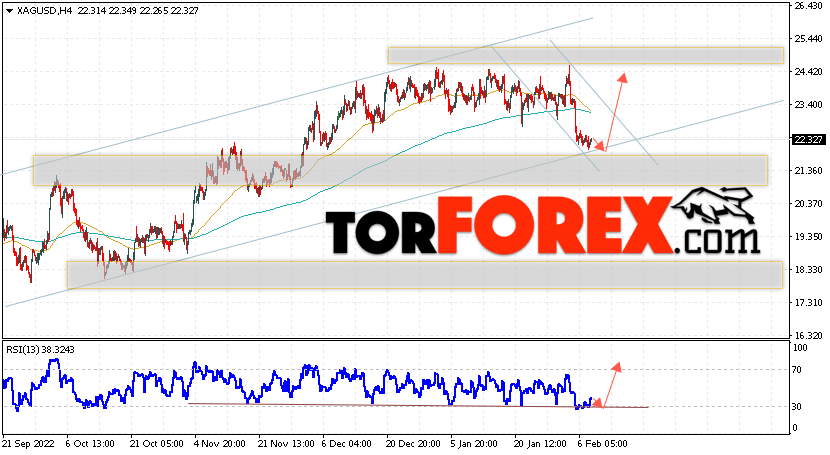This screenshot has height=455, width=830.
Task: Click the 5 Jan 20:00 time label
Action: click(x=475, y=443)
